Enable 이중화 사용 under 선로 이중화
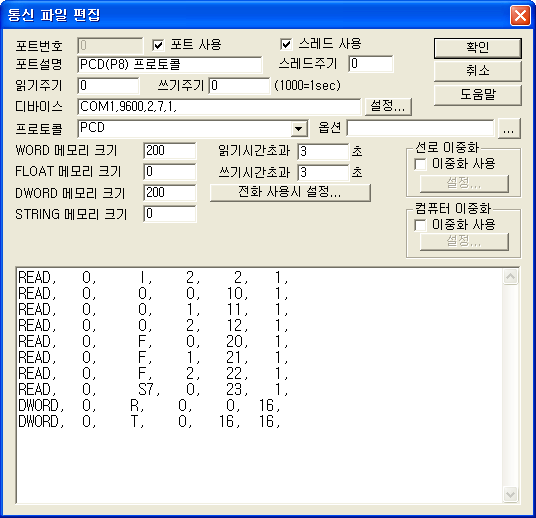The height and width of the screenshot is (518, 536). coord(420,164)
